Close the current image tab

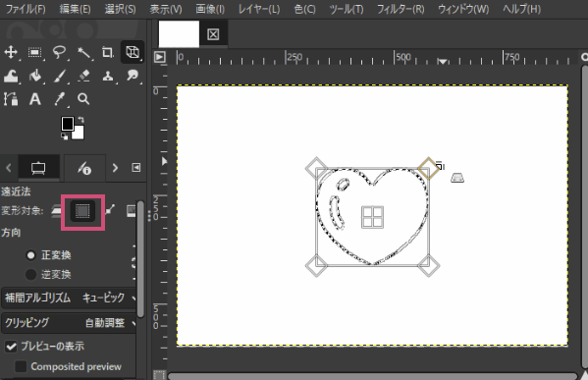[213, 34]
